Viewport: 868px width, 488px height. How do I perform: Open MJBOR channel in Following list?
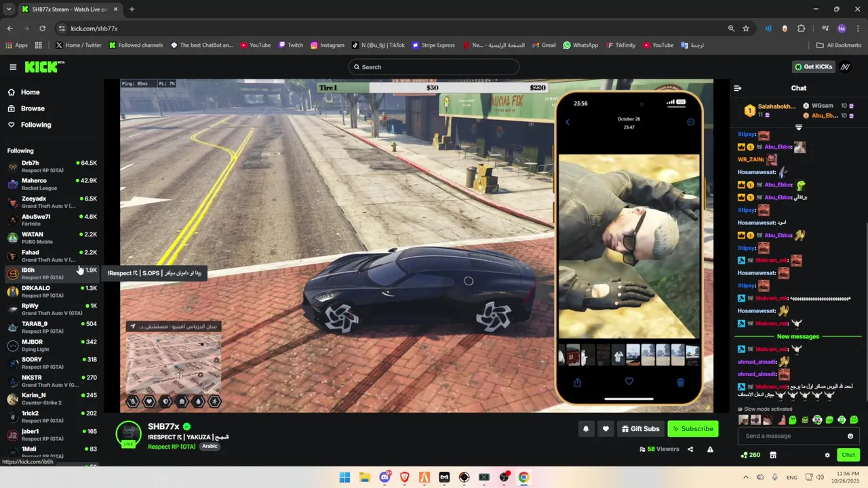point(52,345)
